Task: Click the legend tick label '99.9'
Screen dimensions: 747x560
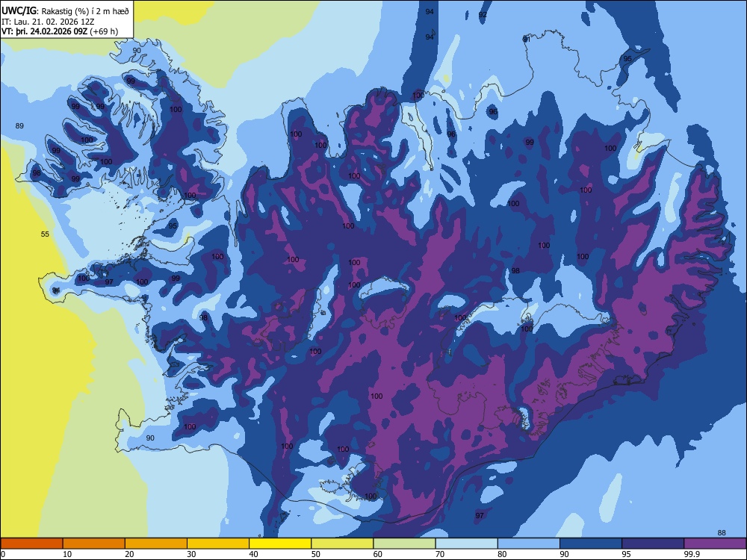Action: click(x=692, y=554)
